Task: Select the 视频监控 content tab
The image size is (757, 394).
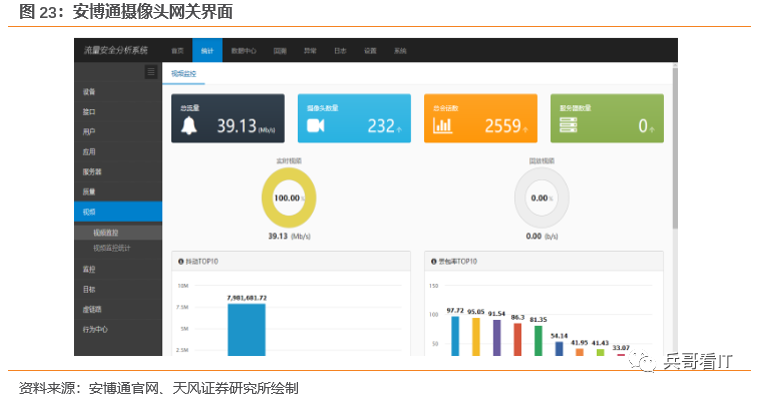Action: click(183, 73)
